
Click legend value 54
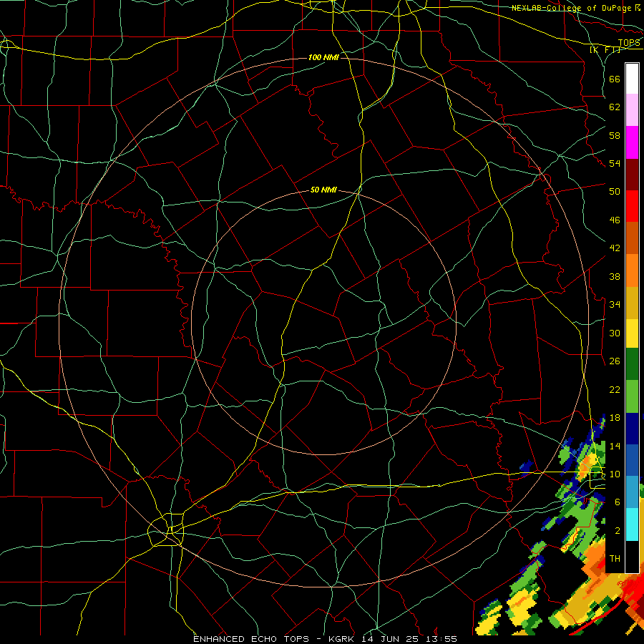(615, 163)
